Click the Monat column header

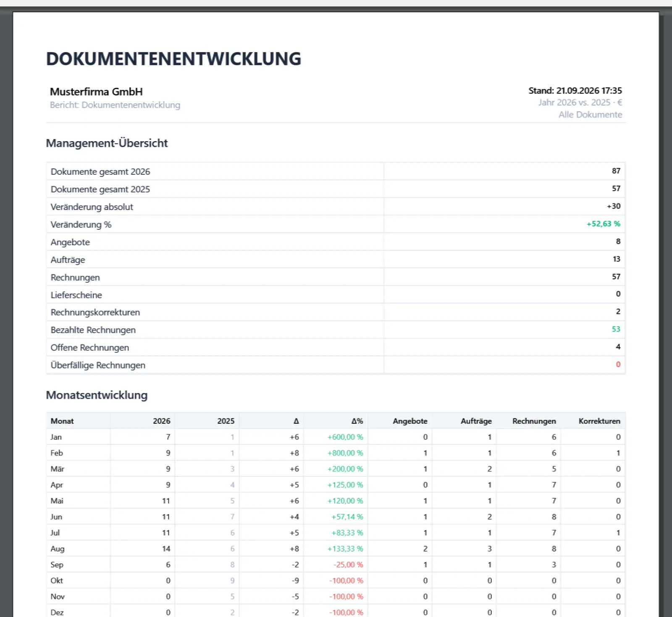(x=62, y=421)
